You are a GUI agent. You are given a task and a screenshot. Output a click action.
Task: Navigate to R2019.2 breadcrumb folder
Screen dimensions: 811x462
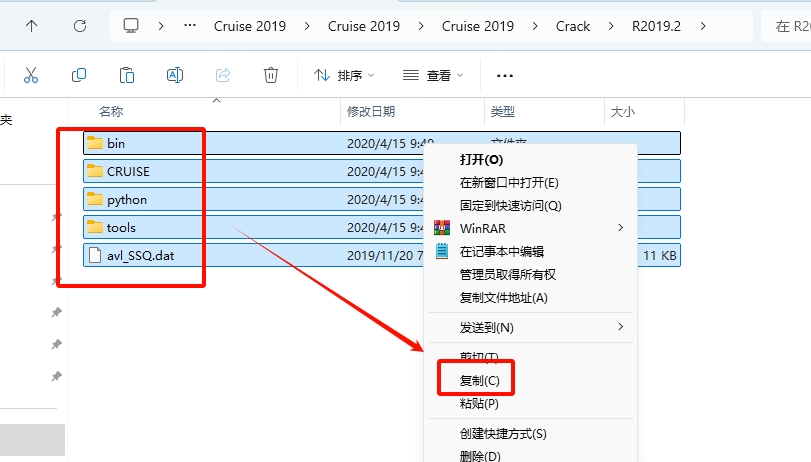[x=656, y=26]
